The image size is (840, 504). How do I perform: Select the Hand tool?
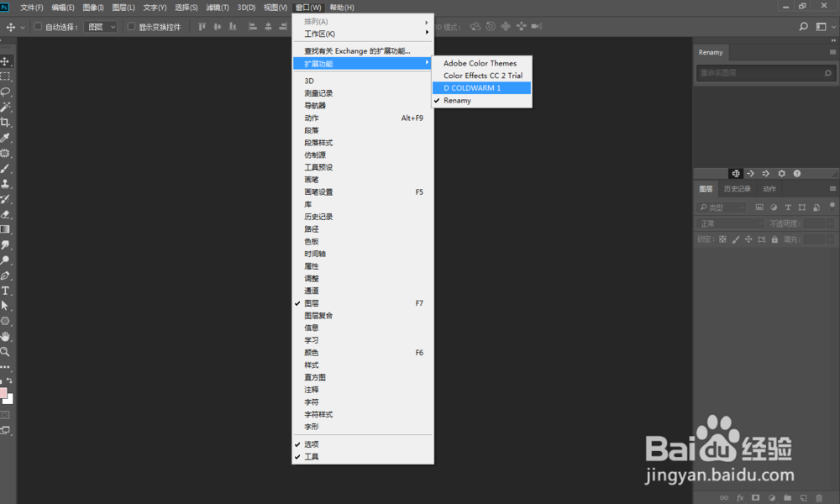tap(5, 336)
